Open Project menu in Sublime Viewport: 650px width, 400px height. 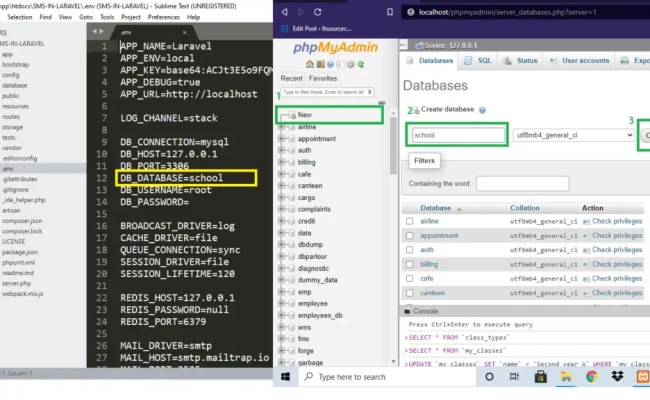[x=131, y=17]
